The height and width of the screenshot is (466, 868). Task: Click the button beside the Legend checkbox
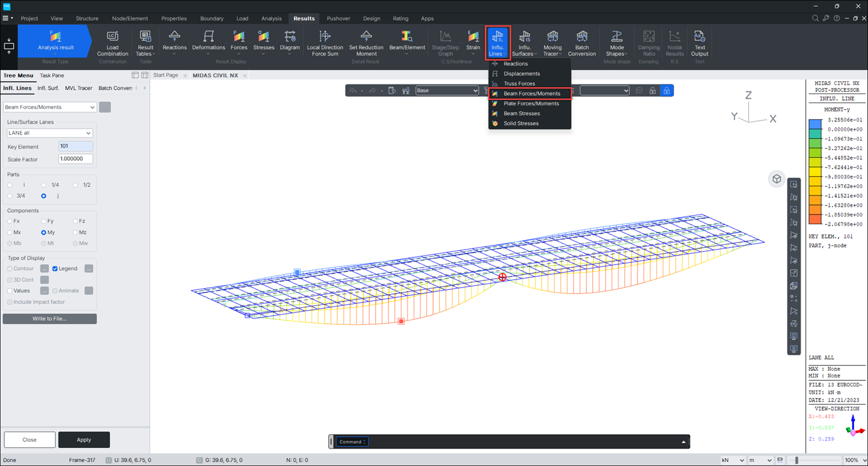pos(89,268)
